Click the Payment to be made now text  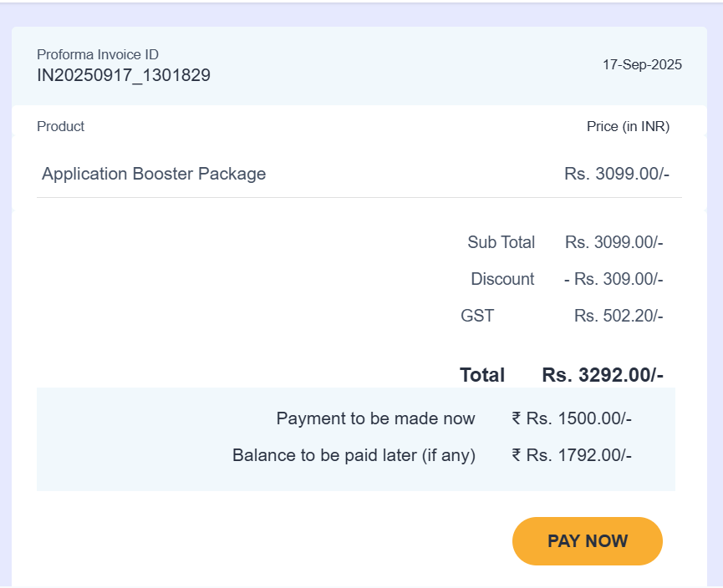coord(375,418)
